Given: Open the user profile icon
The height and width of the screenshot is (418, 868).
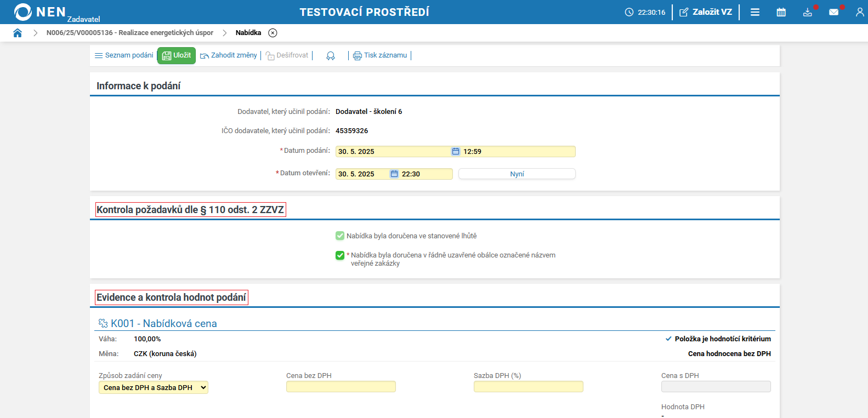Looking at the screenshot, I should [x=859, y=12].
